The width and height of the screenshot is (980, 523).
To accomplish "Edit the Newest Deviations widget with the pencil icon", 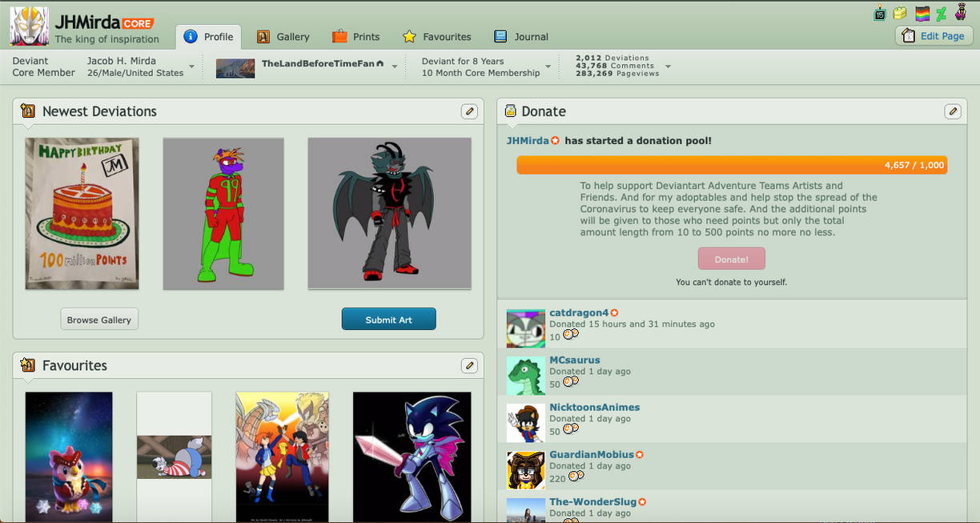I will [x=469, y=111].
